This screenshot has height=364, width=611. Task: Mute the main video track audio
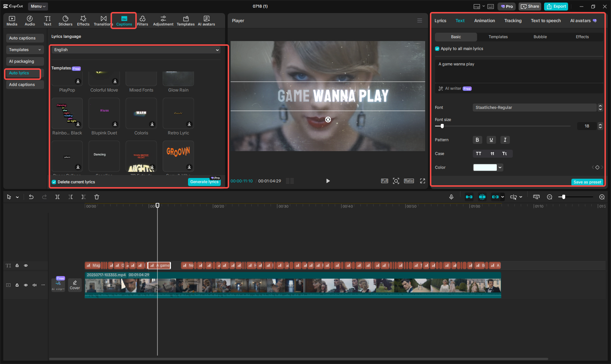click(35, 285)
